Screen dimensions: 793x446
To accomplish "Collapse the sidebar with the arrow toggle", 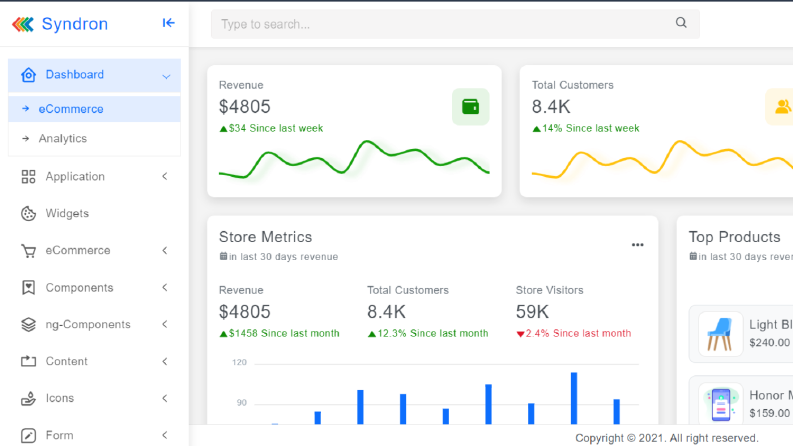I will point(168,23).
